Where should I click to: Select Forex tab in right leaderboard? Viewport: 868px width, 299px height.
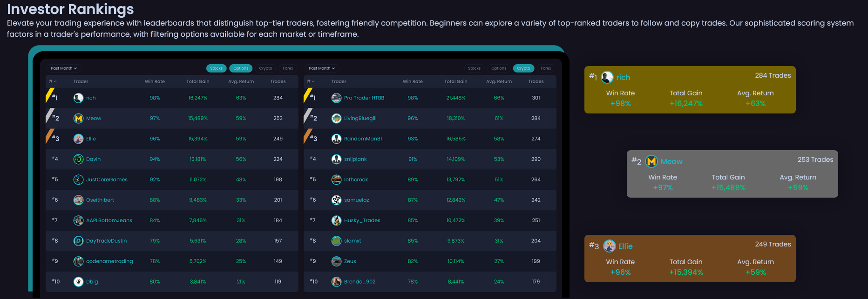pyautogui.click(x=546, y=68)
